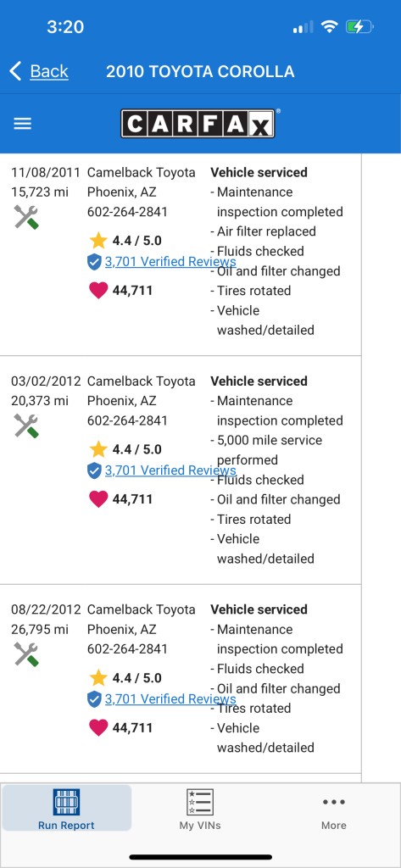Open the More tab
The height and width of the screenshot is (868, 401).
pyautogui.click(x=333, y=812)
